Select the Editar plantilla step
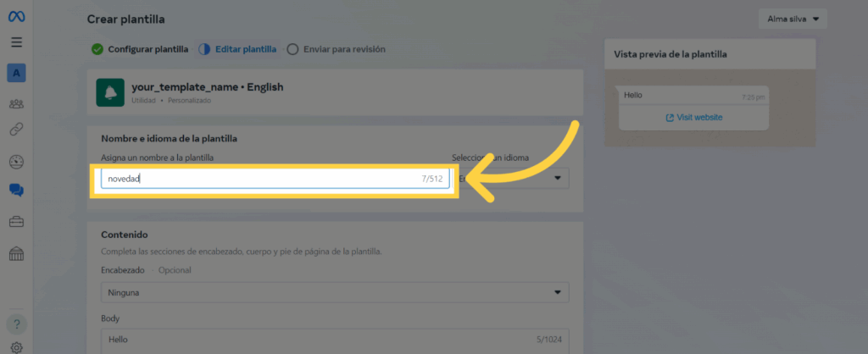Image resolution: width=868 pixels, height=354 pixels. point(237,49)
